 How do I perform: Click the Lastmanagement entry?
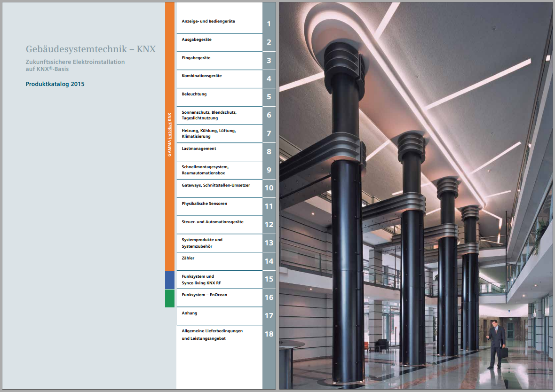pyautogui.click(x=199, y=149)
